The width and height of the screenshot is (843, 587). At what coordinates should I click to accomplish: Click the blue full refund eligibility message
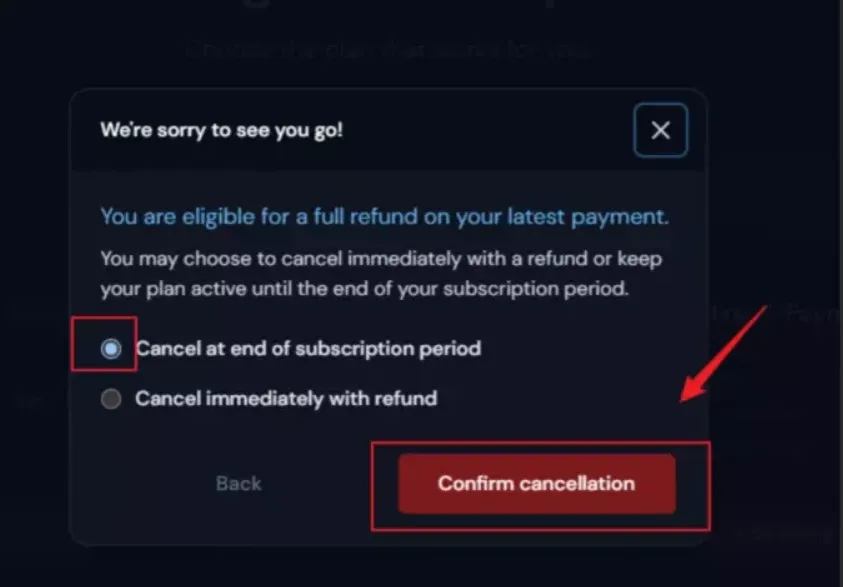tap(384, 216)
